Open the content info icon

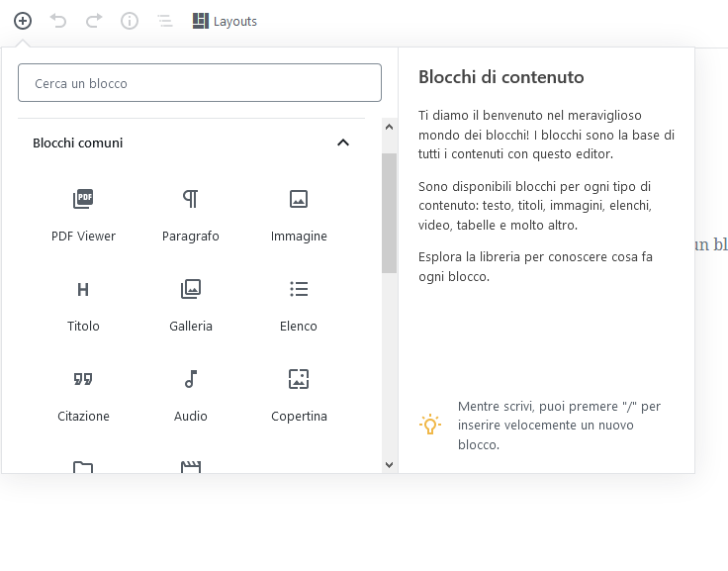click(130, 21)
